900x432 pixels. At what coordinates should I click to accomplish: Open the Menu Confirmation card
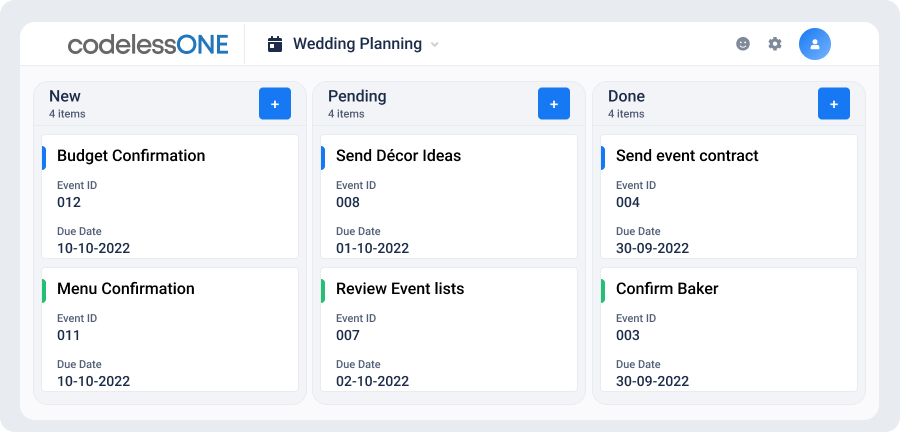pyautogui.click(x=170, y=329)
